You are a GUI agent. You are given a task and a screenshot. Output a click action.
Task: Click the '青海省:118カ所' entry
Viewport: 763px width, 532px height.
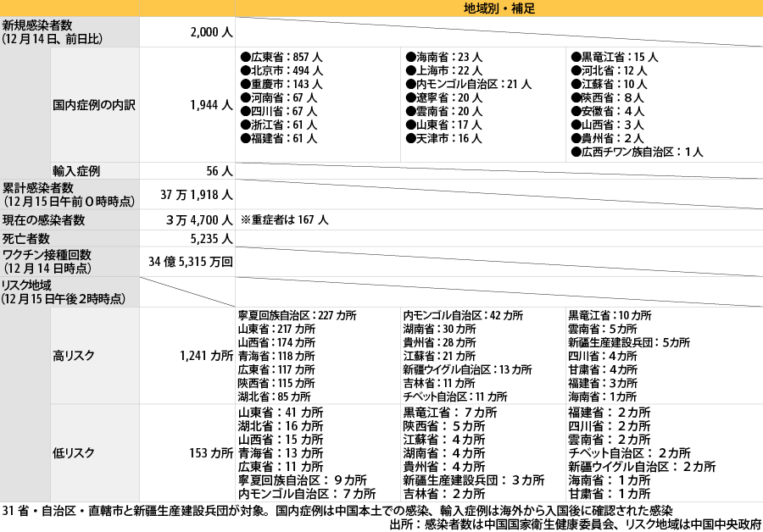click(x=276, y=357)
